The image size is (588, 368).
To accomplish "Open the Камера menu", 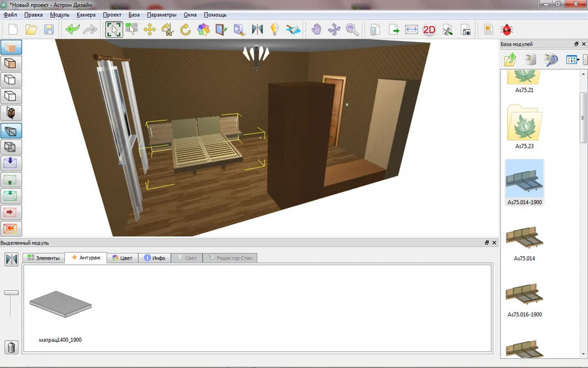I will 86,14.
